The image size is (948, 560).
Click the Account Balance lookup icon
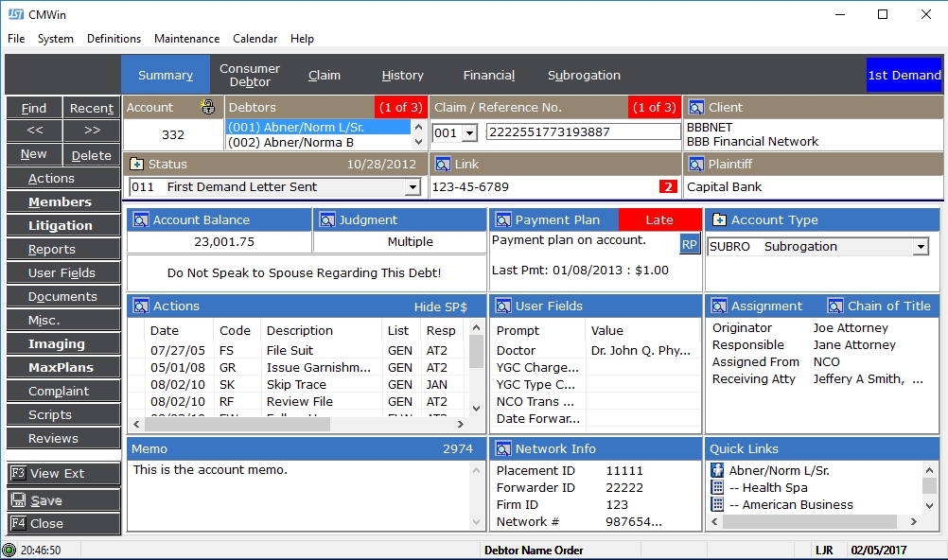pyautogui.click(x=140, y=220)
